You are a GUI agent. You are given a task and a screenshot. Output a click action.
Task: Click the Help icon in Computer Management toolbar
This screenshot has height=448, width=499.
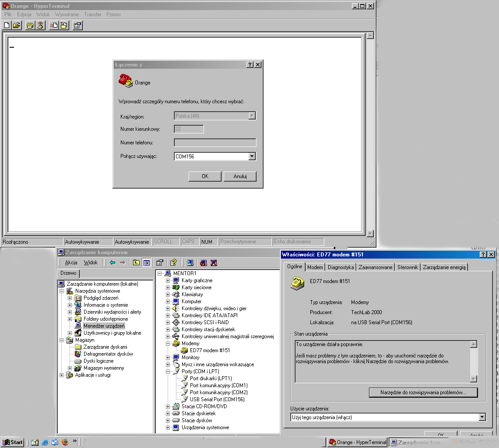[173, 262]
